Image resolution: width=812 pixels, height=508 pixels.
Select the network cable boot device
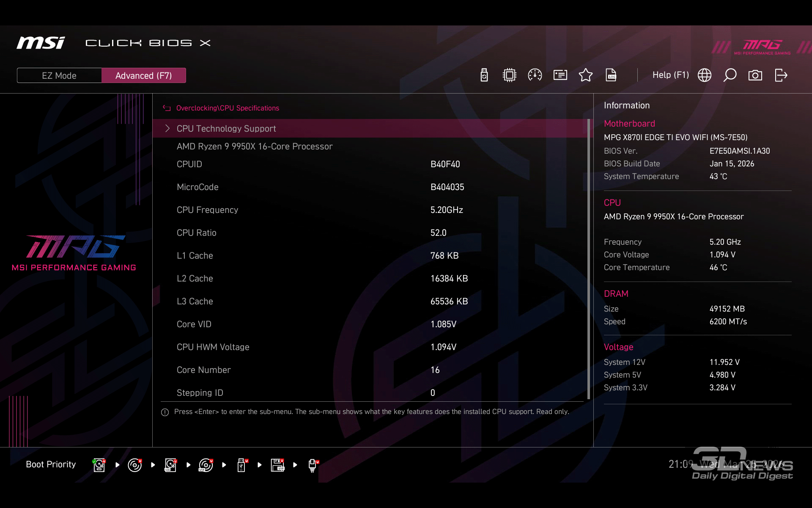point(313,465)
